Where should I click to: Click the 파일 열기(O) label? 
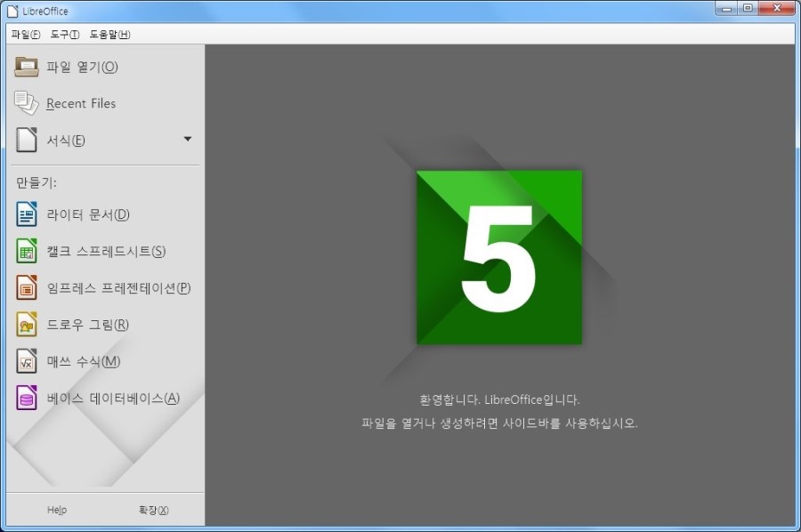[82, 67]
